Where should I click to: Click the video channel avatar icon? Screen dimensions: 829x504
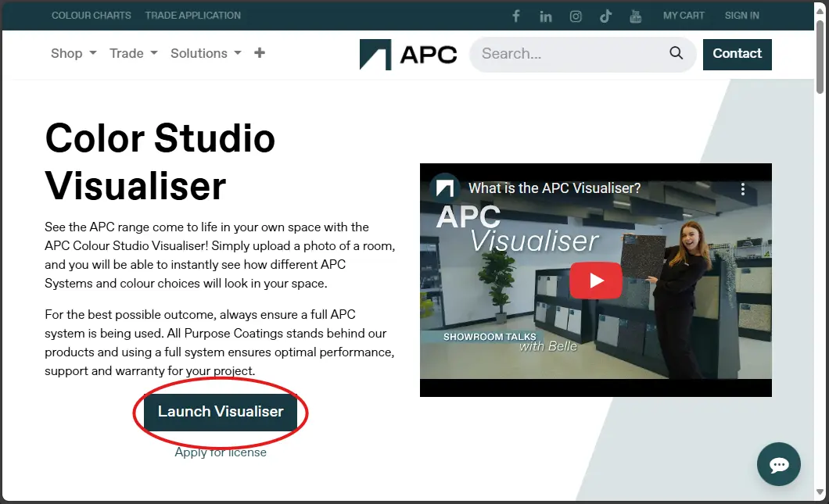pyautogui.click(x=445, y=188)
